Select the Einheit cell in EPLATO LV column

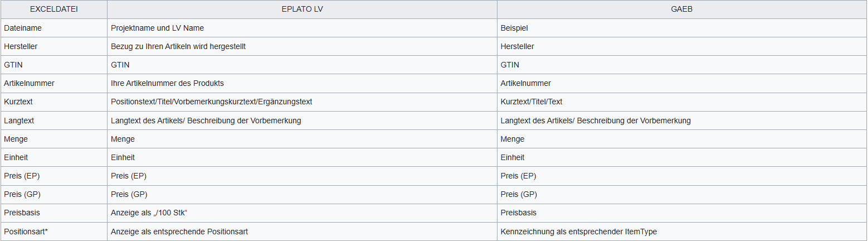(123, 157)
